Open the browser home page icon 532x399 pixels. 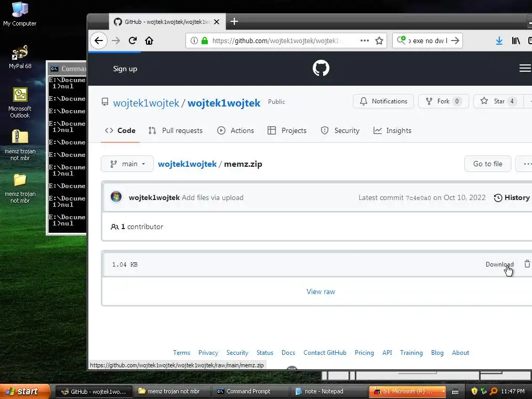(149, 41)
